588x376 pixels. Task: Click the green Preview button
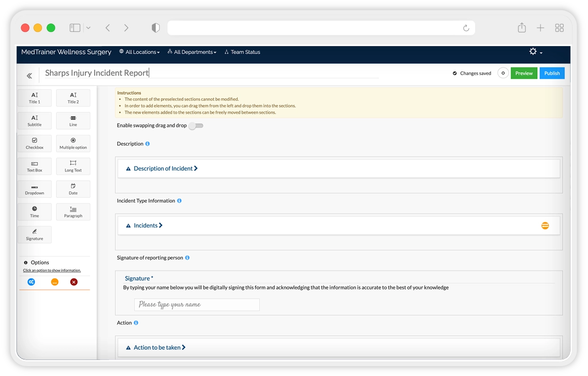click(x=524, y=73)
